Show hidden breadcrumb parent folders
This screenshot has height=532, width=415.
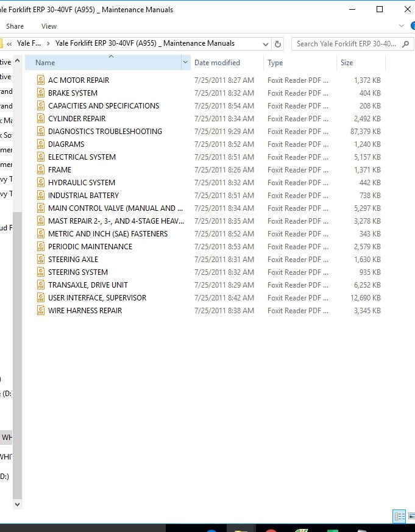tap(9, 44)
